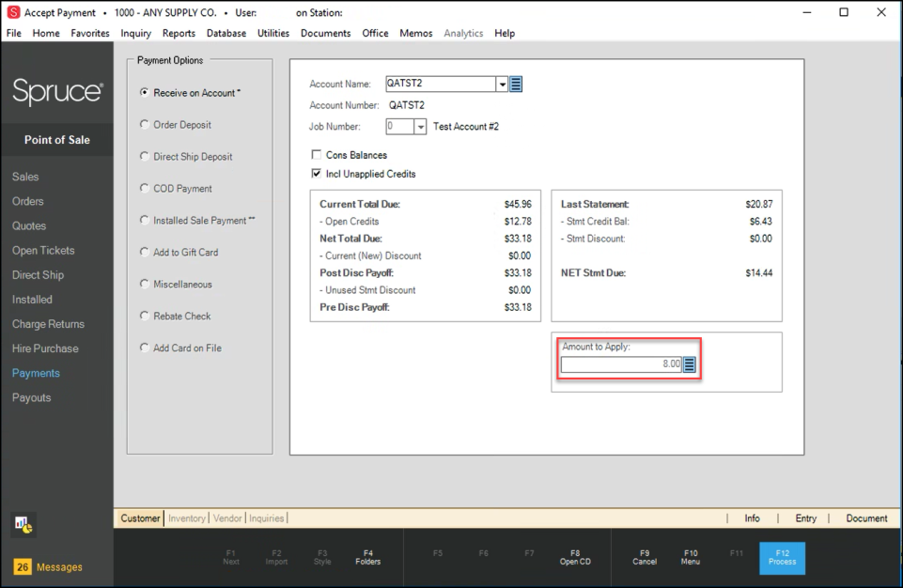Open the Amount to Apply menu icon
The width and height of the screenshot is (903, 588).
pos(690,364)
